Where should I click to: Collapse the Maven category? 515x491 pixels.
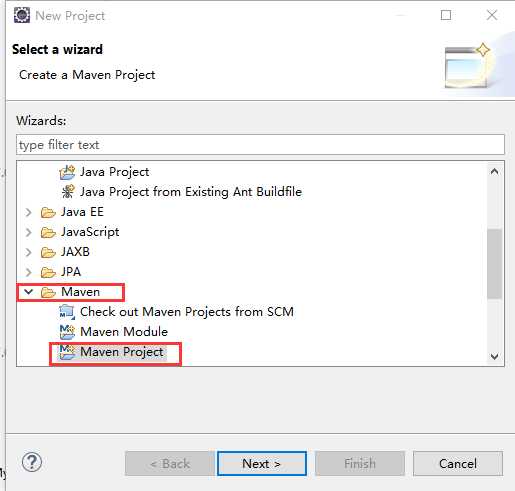click(x=29, y=292)
